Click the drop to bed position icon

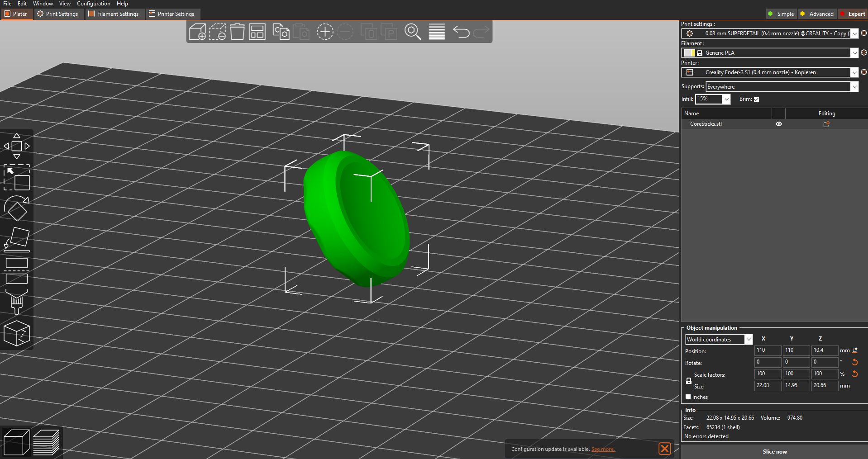[855, 350]
